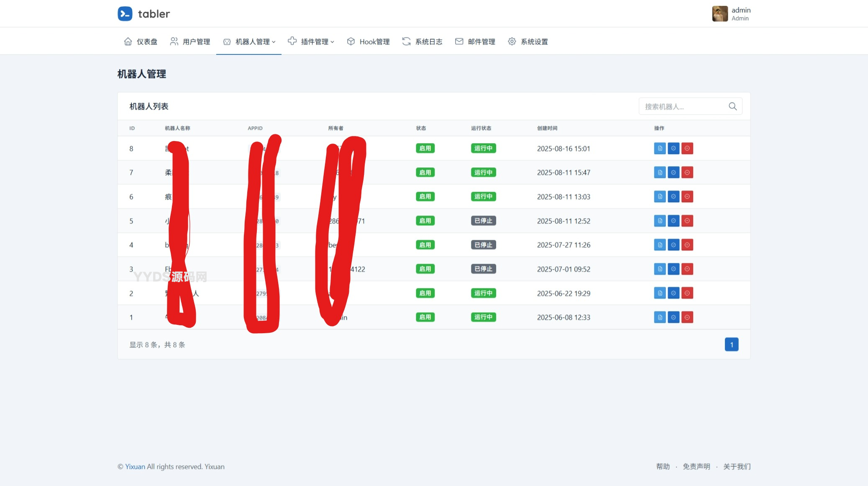Delete robot ID 5 with red minus icon
This screenshot has height=486, width=868.
pos(688,221)
